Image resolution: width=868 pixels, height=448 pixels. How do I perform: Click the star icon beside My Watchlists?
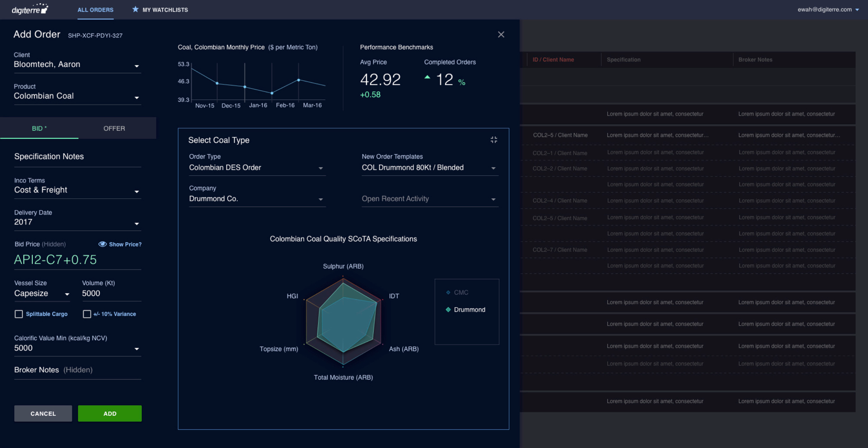[136, 9]
